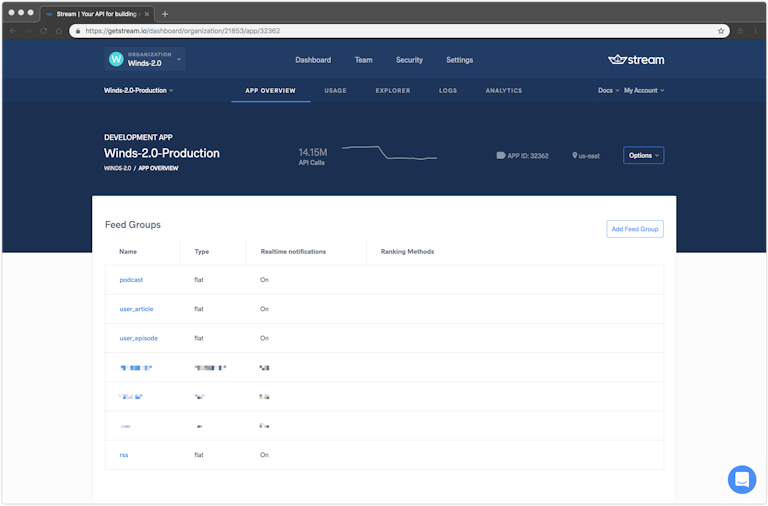This screenshot has height=506, width=768.
Task: Click the On value in rss row
Action: click(x=264, y=455)
